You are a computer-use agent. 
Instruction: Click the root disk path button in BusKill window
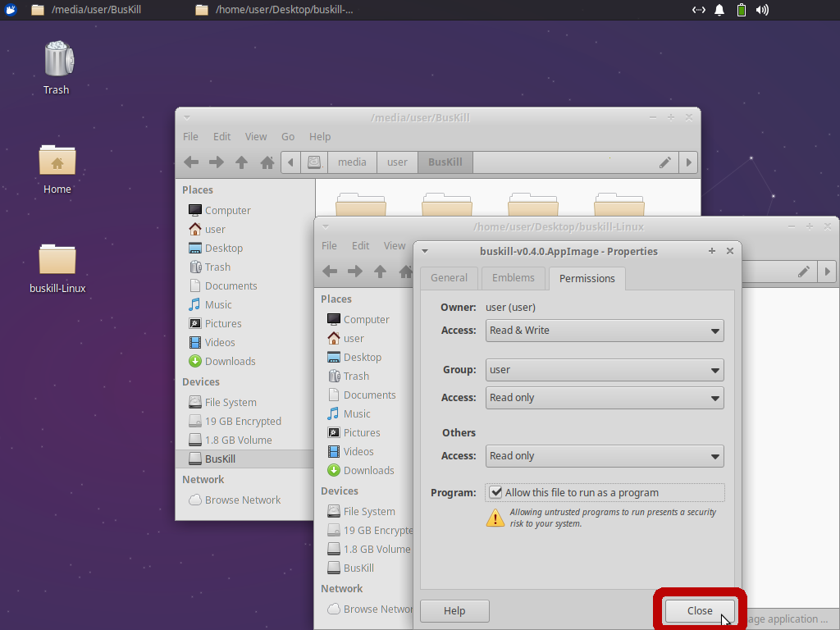[x=314, y=162]
